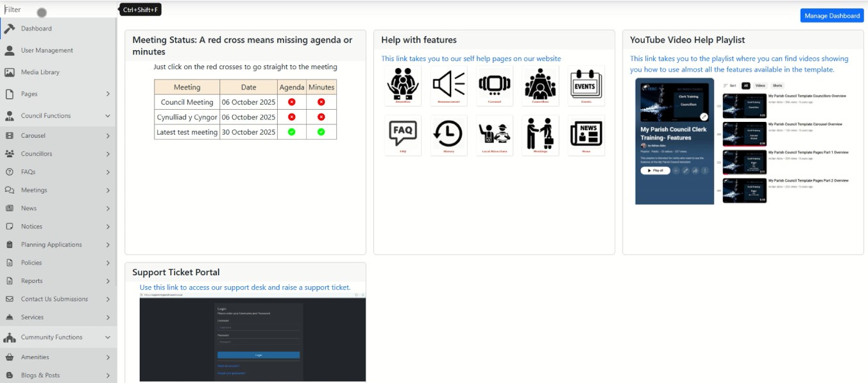Go to Media Library in the sidebar
Image resolution: width=868 pixels, height=383 pixels.
(40, 72)
